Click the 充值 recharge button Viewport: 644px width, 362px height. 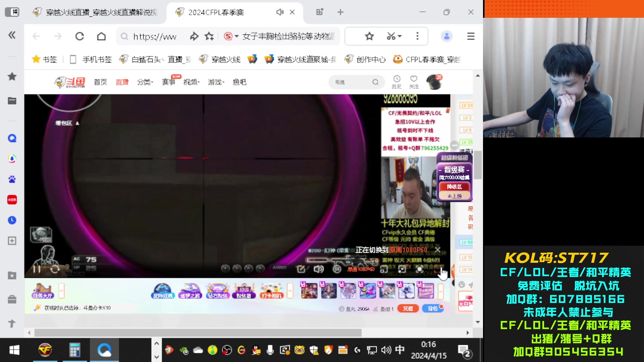(x=408, y=308)
